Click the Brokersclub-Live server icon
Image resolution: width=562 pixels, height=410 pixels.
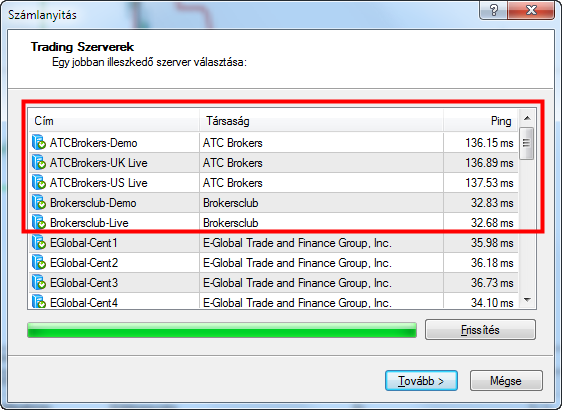[39, 223]
